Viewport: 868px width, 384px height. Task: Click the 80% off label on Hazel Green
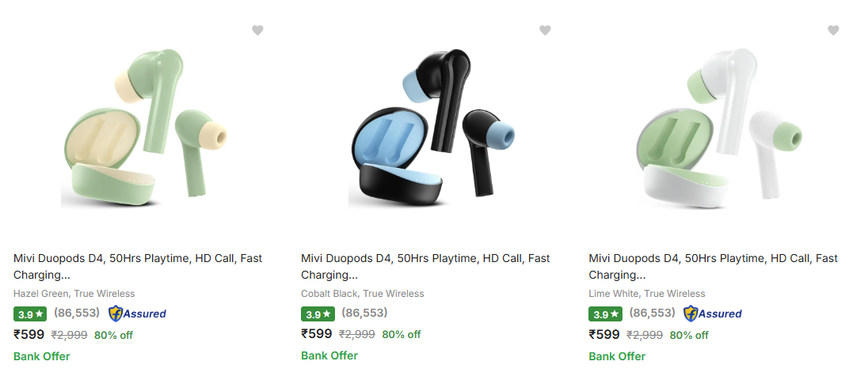pos(113,335)
